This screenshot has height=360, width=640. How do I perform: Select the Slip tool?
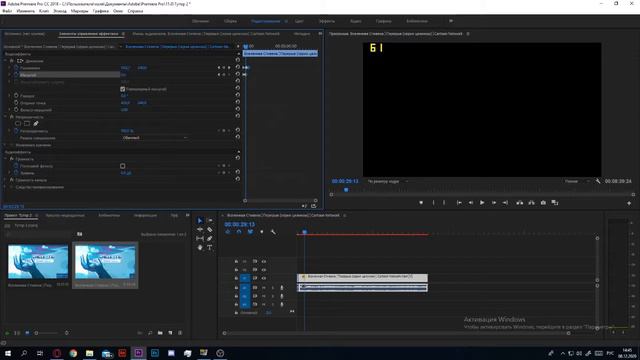[200, 238]
